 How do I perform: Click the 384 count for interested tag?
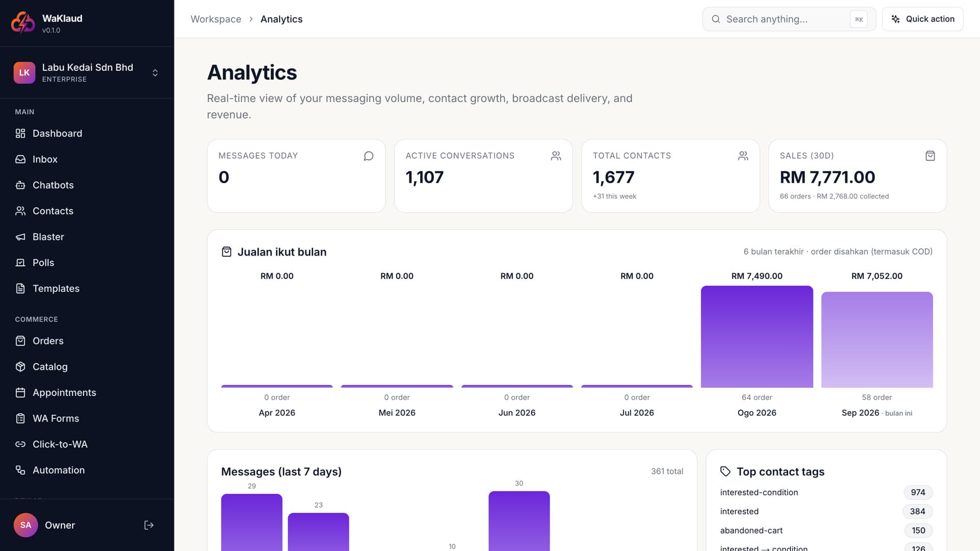coord(917,511)
